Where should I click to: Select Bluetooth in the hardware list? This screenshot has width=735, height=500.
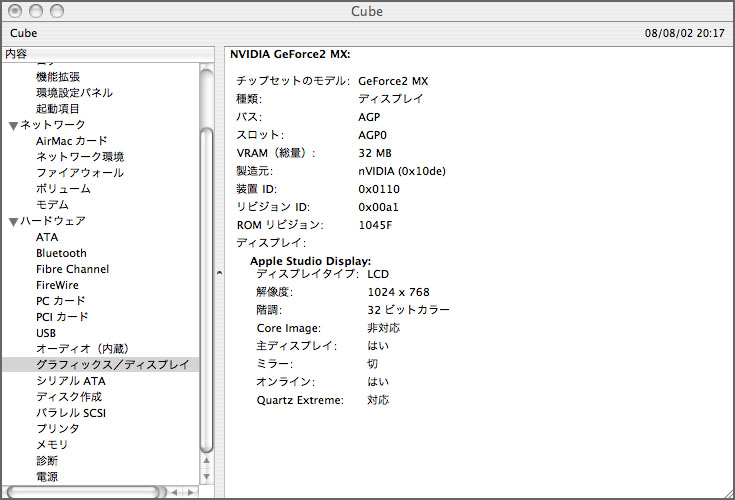point(61,253)
